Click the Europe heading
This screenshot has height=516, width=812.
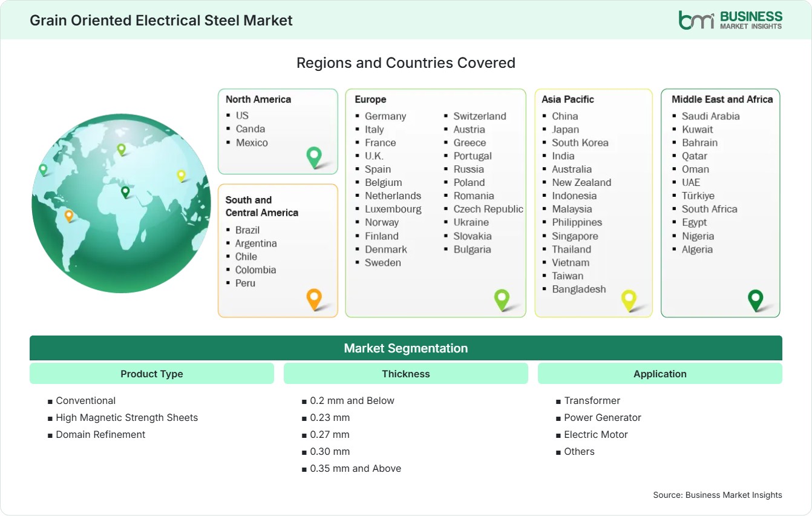[370, 99]
